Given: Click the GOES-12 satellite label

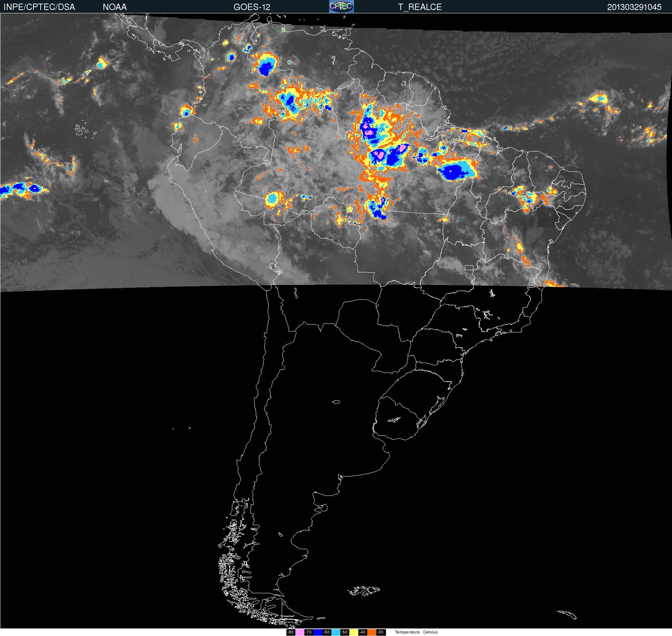Looking at the screenshot, I should point(252,7).
